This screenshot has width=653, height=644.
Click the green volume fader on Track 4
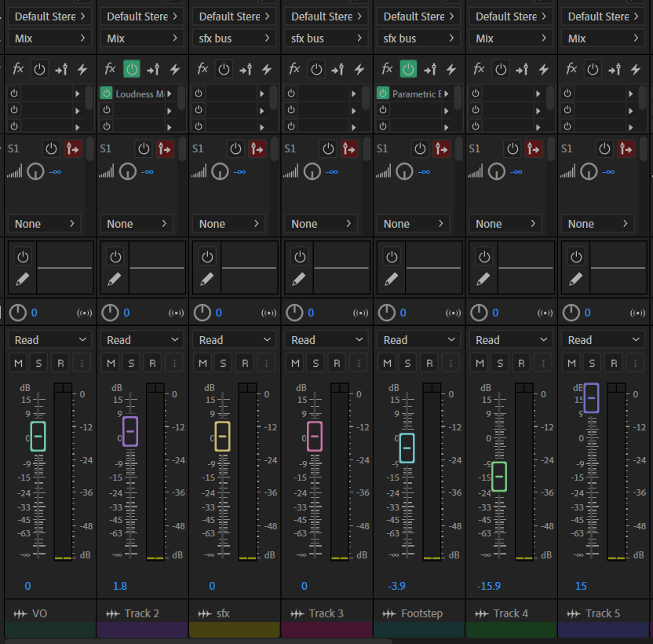(498, 476)
